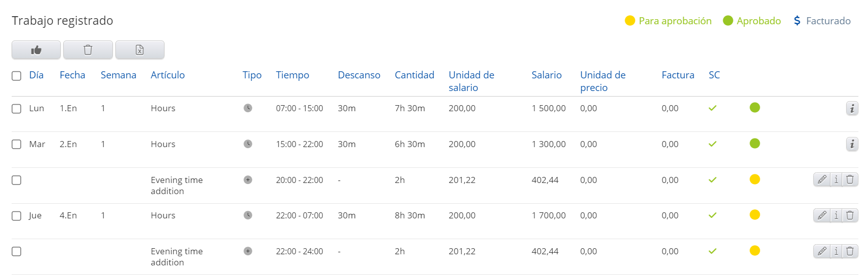Tick checkbox for 20:00 - 22:00 evening addition
Screen dimensions: 868x275
pos(17,180)
